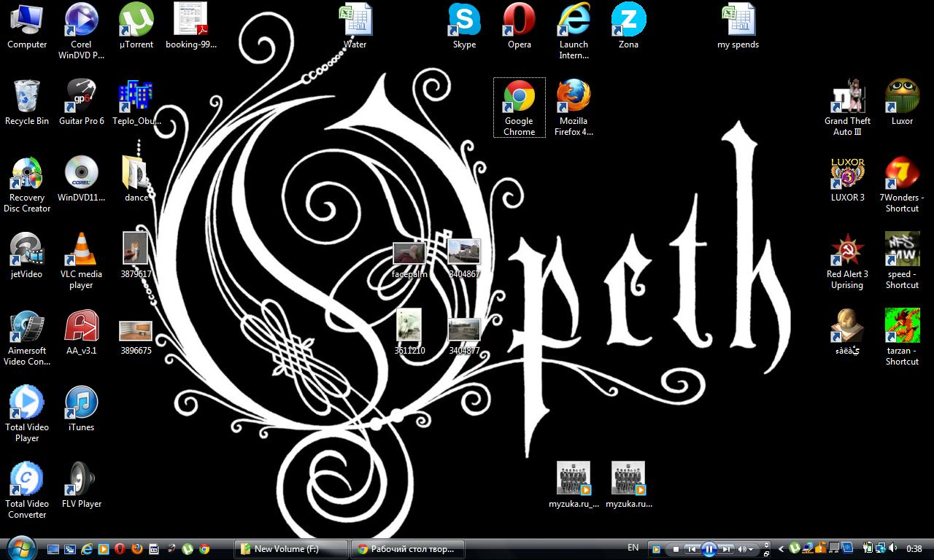Select the Water spreadsheet file
Screen dimensions: 934x560
[355, 26]
